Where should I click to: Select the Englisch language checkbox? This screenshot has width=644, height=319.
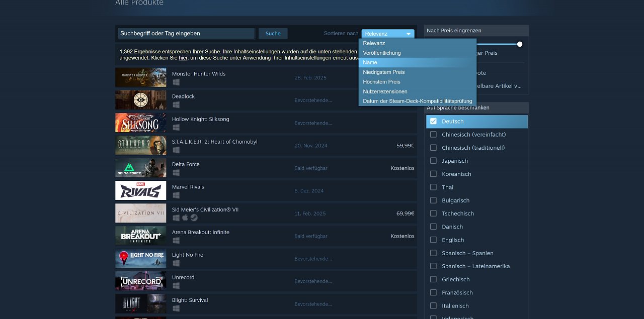click(433, 240)
